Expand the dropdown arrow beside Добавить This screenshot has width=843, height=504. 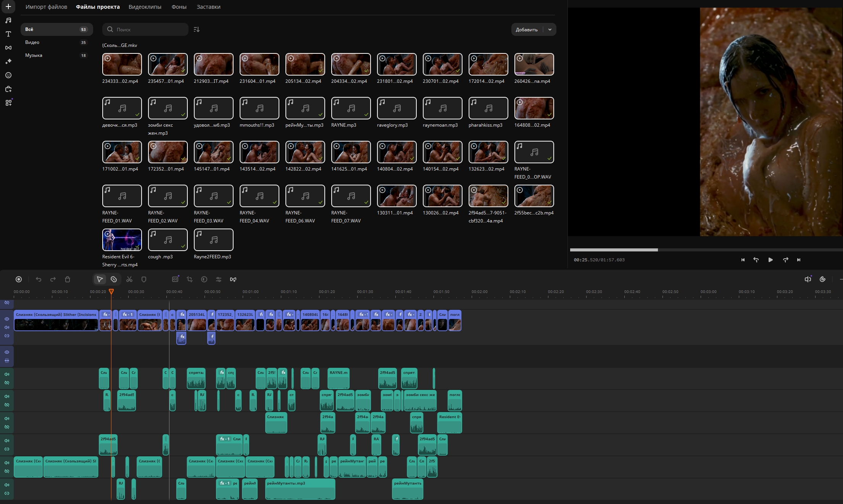tap(550, 29)
